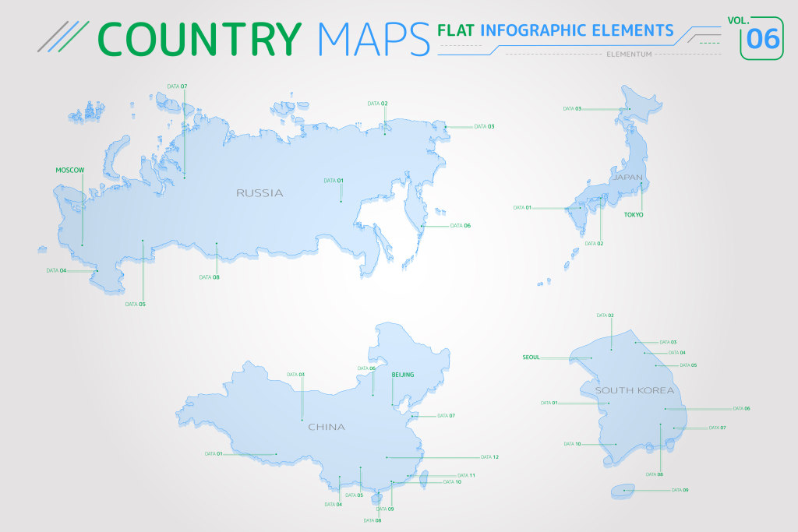The width and height of the screenshot is (798, 532).
Task: Select the DATA 06 label on Russia's east
Action: [461, 226]
